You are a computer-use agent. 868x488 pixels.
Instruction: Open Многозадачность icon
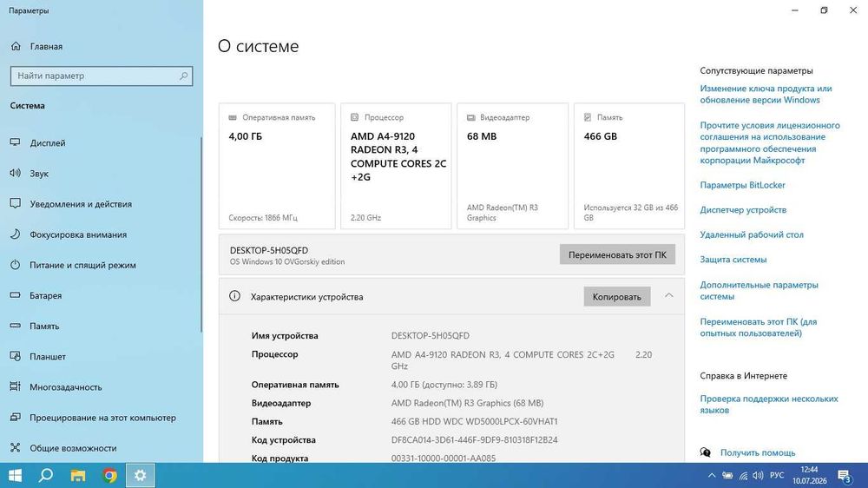16,386
